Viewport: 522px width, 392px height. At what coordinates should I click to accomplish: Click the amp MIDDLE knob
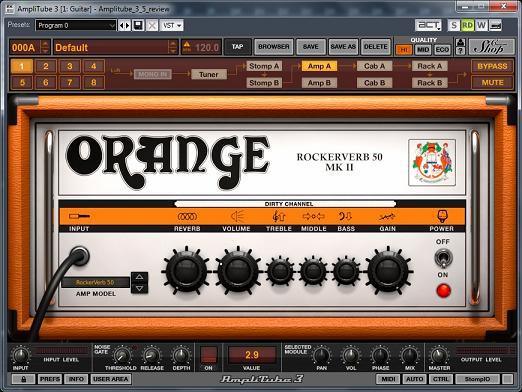point(313,271)
